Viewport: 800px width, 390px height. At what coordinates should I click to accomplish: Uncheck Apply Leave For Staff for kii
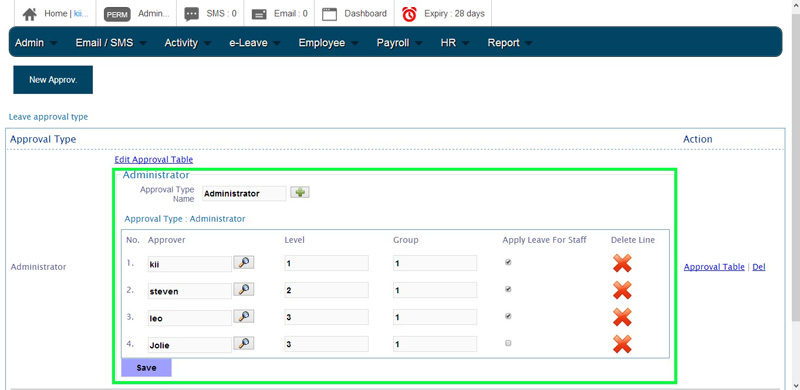click(x=508, y=262)
